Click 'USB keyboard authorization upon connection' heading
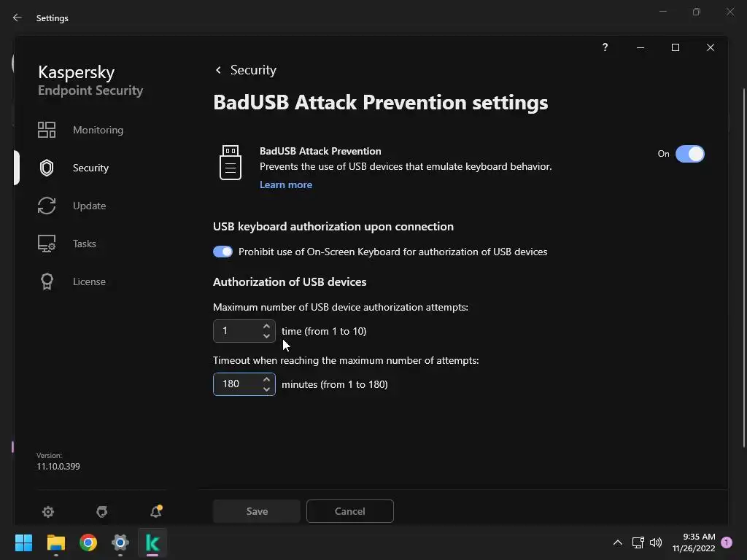747x560 pixels. pyautogui.click(x=333, y=227)
